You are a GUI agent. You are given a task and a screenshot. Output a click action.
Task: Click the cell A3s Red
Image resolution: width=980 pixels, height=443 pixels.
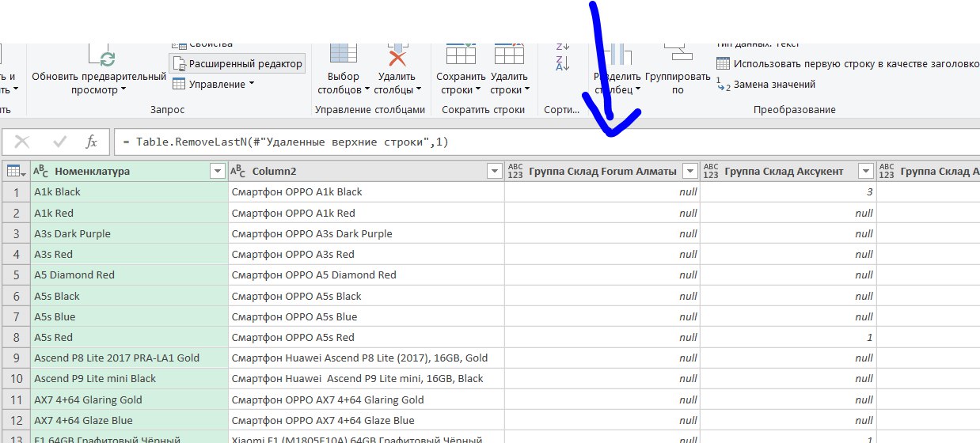pyautogui.click(x=129, y=254)
